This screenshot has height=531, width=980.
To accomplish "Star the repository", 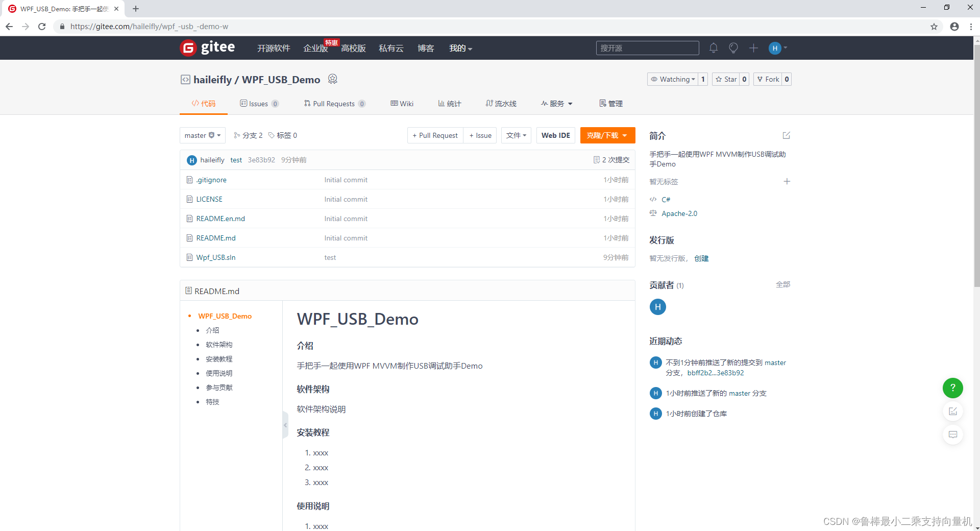I will (726, 79).
